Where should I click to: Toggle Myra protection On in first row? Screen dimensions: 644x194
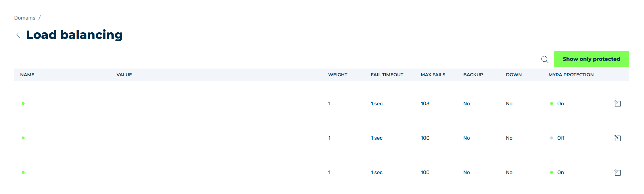tap(557, 104)
